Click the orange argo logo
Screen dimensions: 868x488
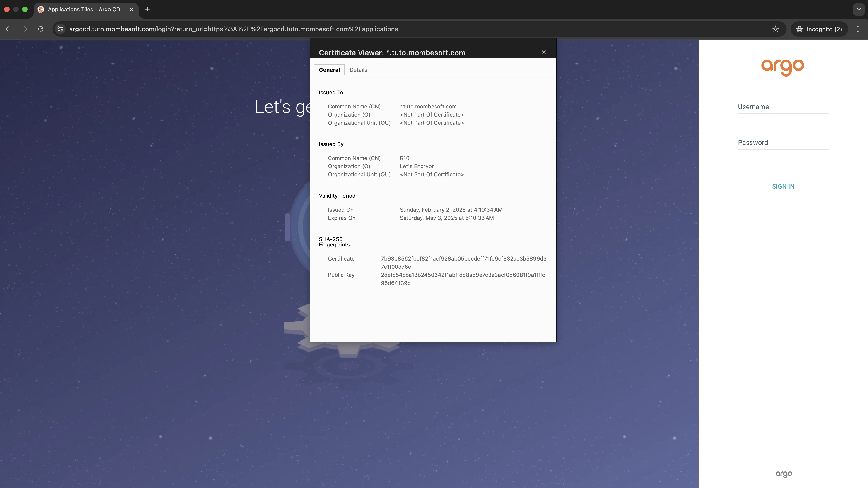[782, 67]
